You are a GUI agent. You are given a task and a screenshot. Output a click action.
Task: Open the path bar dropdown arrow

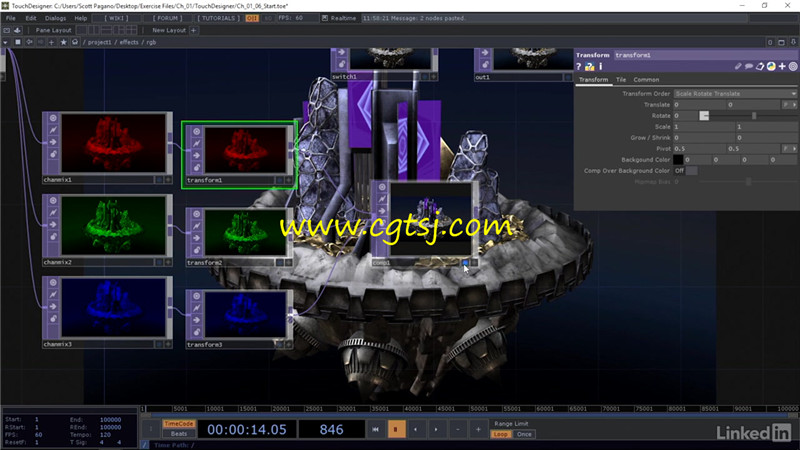click(x=6, y=42)
